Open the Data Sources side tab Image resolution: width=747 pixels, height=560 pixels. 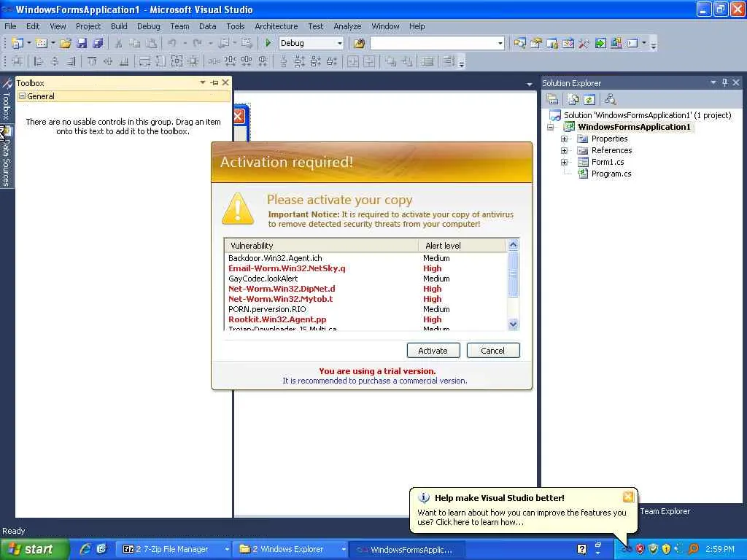pyautogui.click(x=6, y=157)
